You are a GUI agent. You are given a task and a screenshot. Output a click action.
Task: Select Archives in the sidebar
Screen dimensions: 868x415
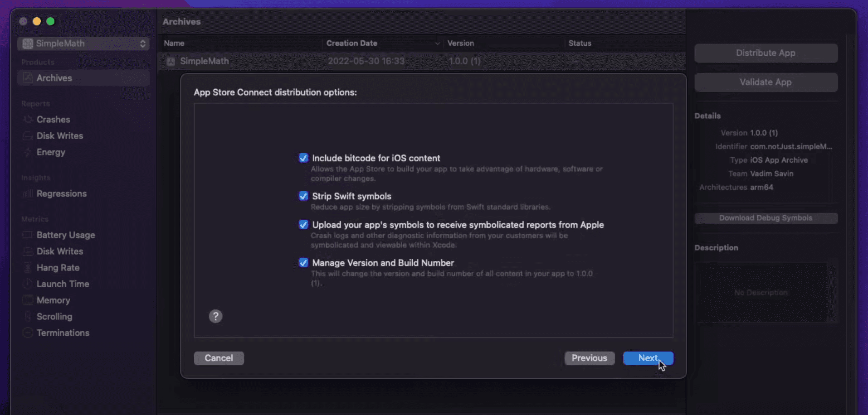coord(54,78)
